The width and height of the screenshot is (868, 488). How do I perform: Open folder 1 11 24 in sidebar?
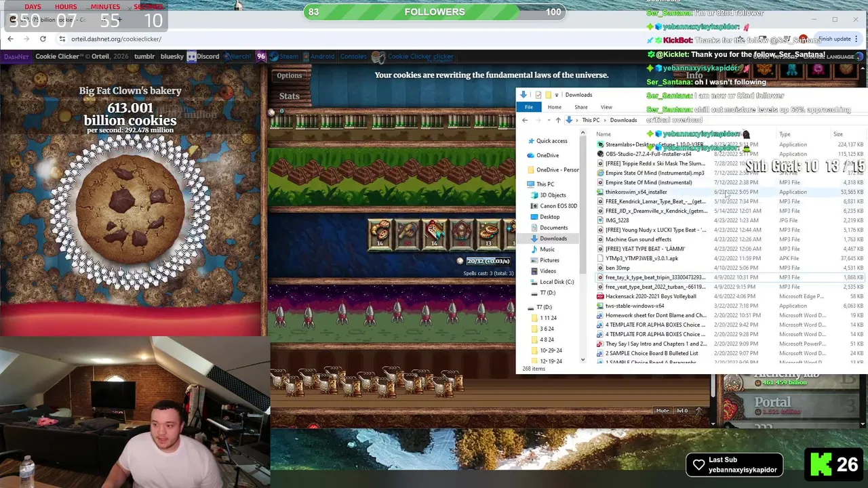click(548, 318)
